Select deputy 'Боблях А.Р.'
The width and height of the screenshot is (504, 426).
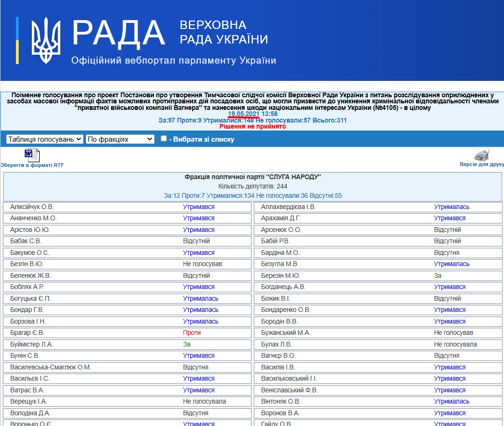click(27, 287)
